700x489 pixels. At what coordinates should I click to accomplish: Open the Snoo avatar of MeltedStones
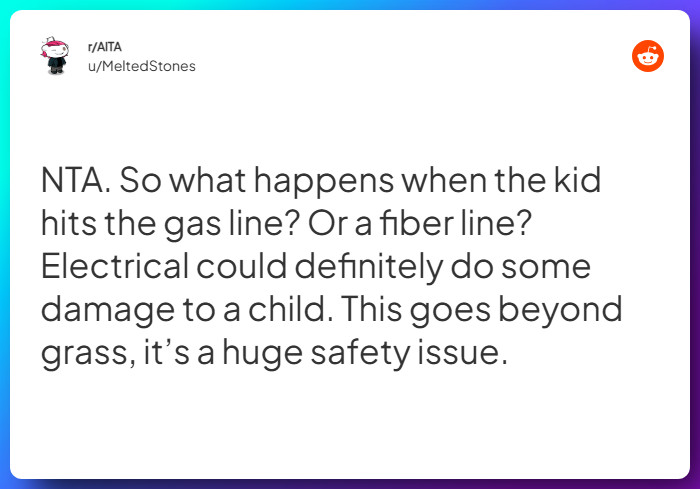pyautogui.click(x=55, y=55)
